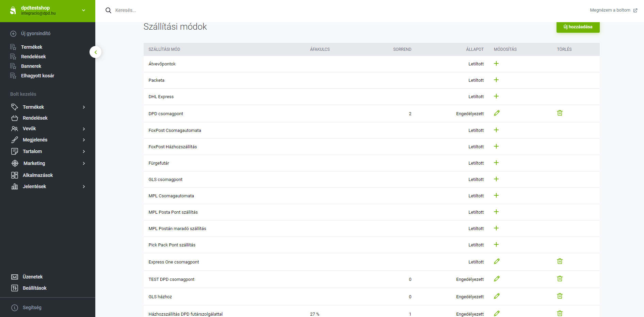Screen dimensions: 644x317
Task: Expand the Vevők submenu
Action: coord(84,129)
